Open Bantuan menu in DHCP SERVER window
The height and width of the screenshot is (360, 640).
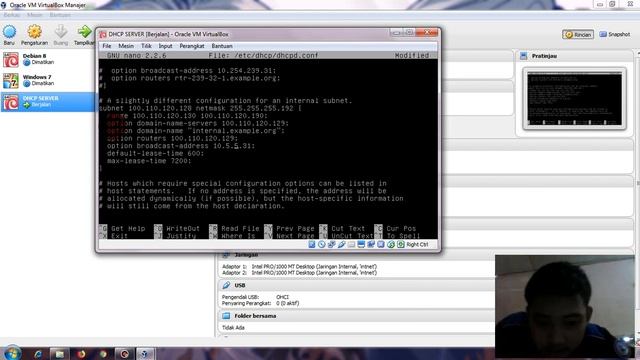pyautogui.click(x=222, y=46)
